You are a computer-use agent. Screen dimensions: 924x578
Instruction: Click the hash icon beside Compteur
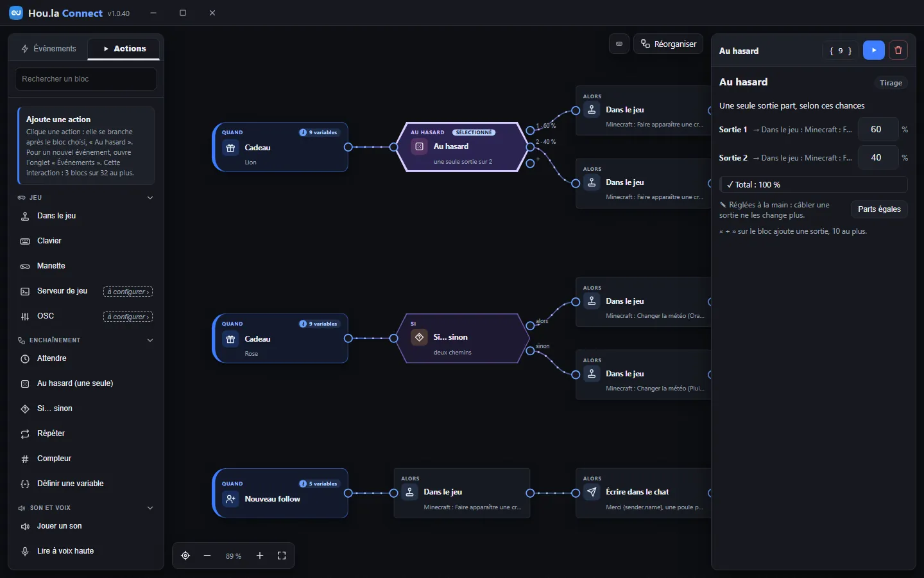point(25,459)
